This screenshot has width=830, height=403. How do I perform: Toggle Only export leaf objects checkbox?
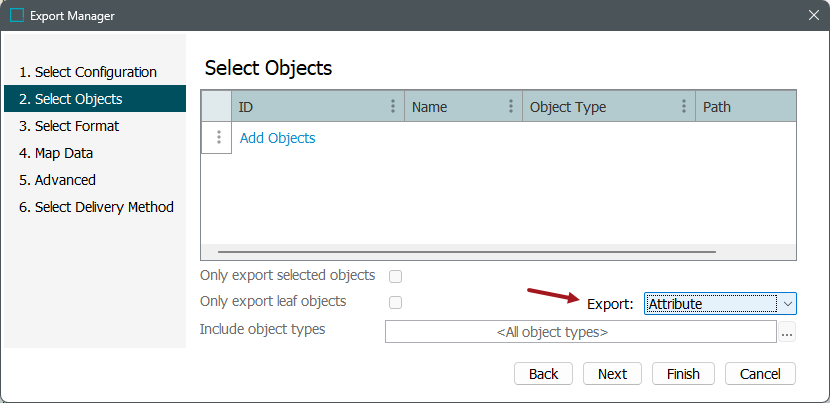pos(395,302)
